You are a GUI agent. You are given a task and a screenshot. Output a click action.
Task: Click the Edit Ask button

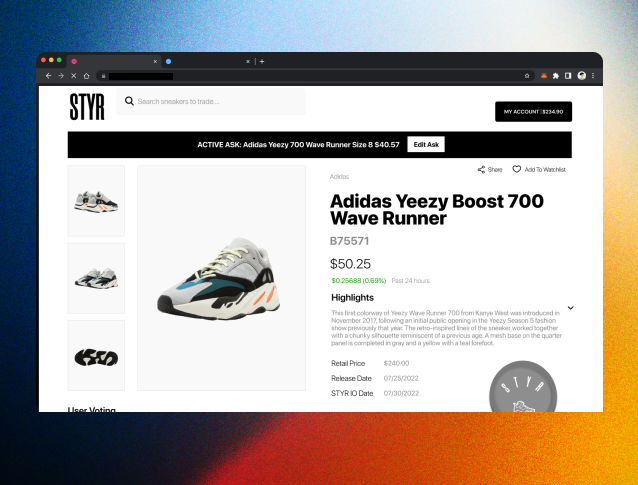(426, 144)
